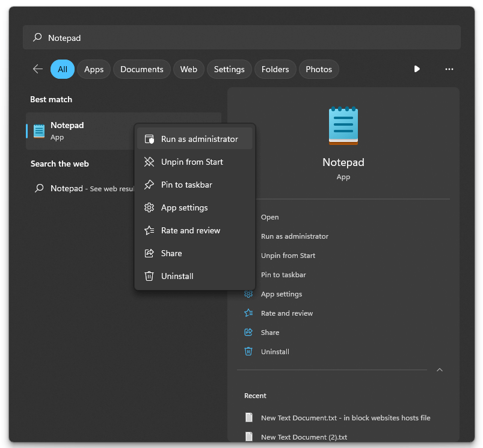Click the App settings gear icon in context menu

[x=150, y=208]
